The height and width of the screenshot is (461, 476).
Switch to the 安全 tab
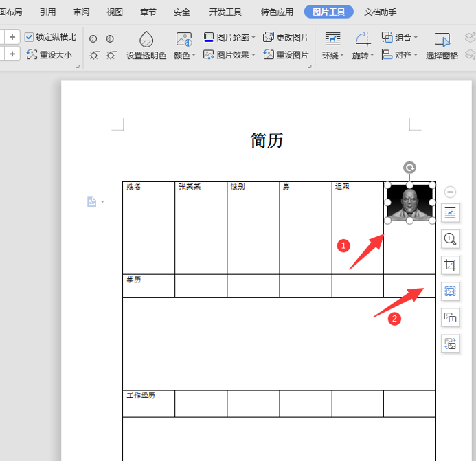coord(182,12)
